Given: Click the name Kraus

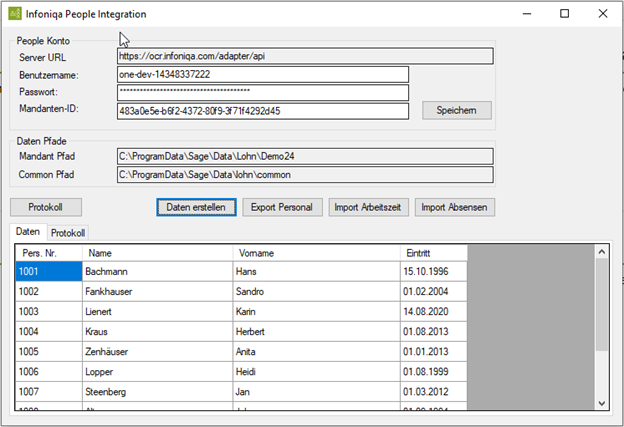Looking at the screenshot, I should (x=96, y=331).
